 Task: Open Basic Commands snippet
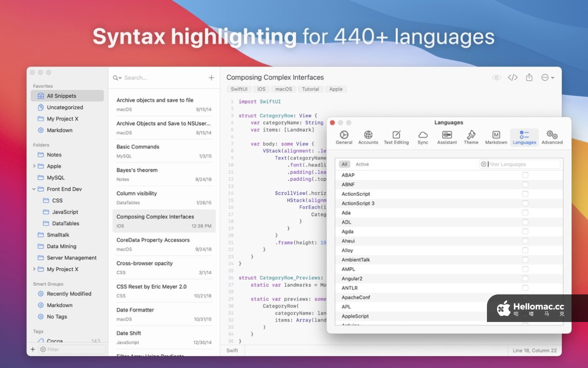164,151
